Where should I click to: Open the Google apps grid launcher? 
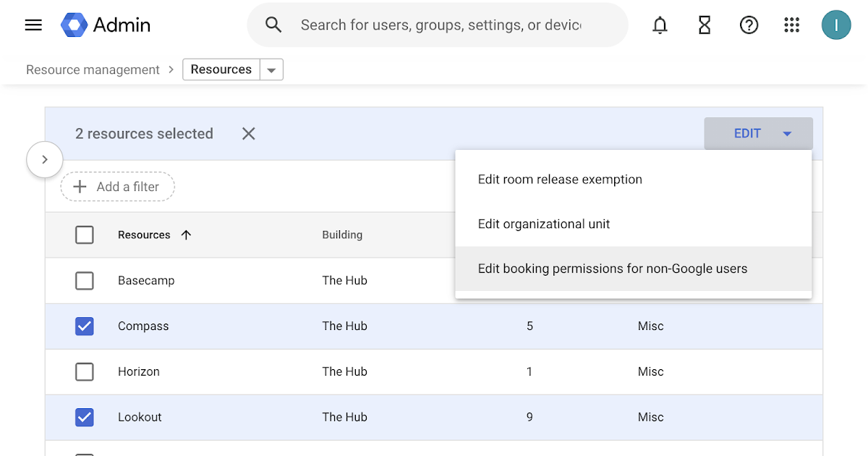click(791, 24)
